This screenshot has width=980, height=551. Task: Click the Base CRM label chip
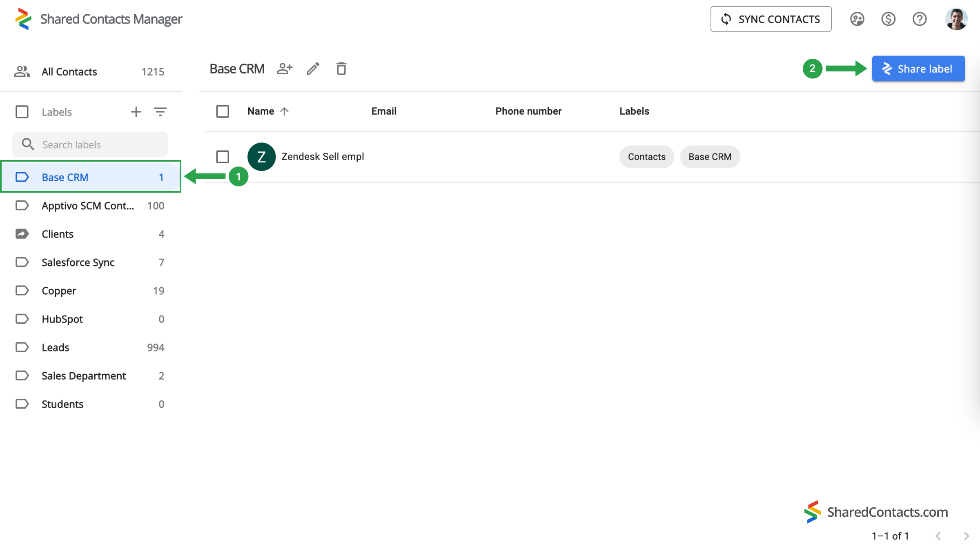coord(710,157)
